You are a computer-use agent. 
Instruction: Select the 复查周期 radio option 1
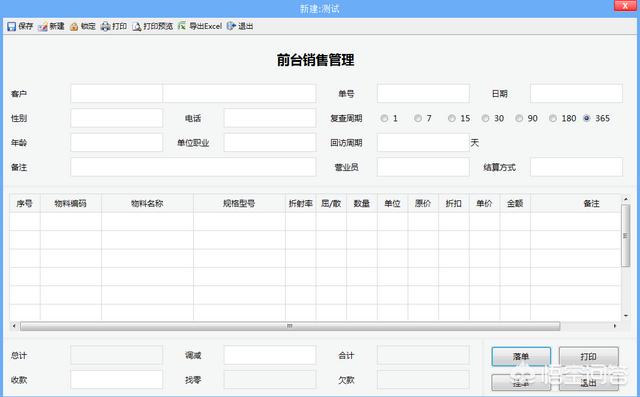click(x=384, y=118)
